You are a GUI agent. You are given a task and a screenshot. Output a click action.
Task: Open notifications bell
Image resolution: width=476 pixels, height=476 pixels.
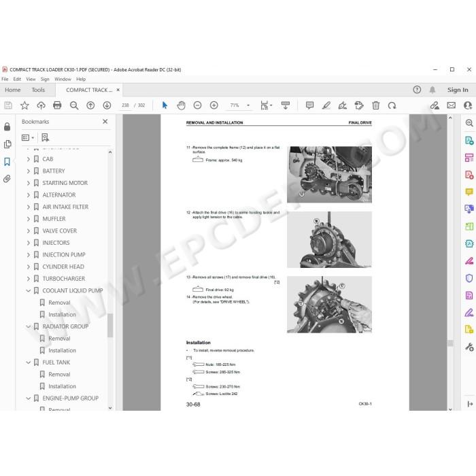click(432, 90)
